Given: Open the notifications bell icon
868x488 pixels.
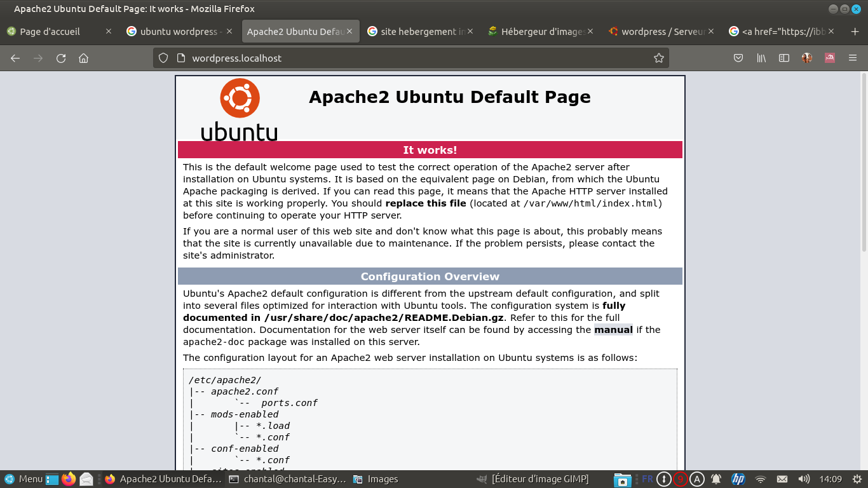Looking at the screenshot, I should click(x=716, y=479).
